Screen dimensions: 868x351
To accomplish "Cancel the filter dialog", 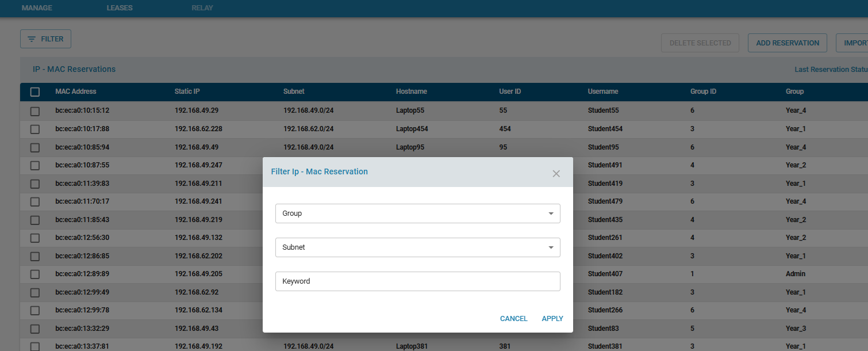I will click(x=514, y=319).
